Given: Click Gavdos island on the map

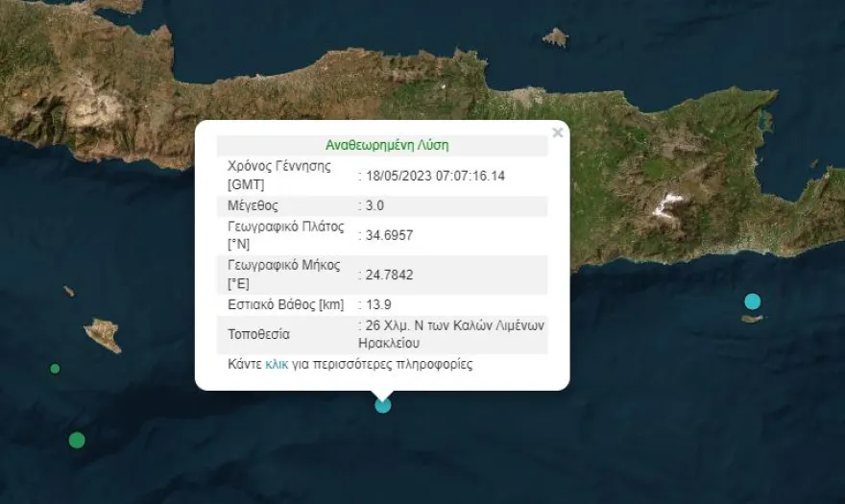Looking at the screenshot, I should (x=104, y=334).
